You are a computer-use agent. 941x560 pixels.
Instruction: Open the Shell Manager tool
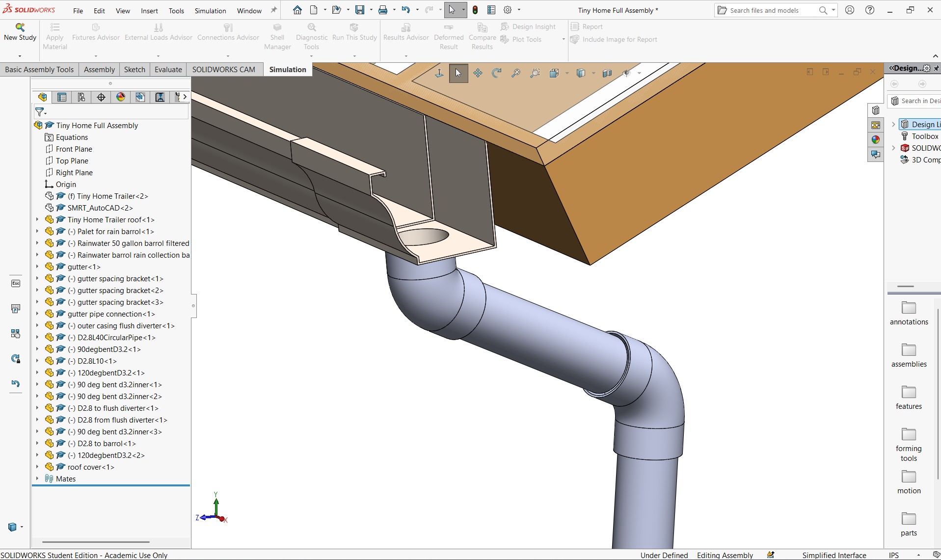277,36
